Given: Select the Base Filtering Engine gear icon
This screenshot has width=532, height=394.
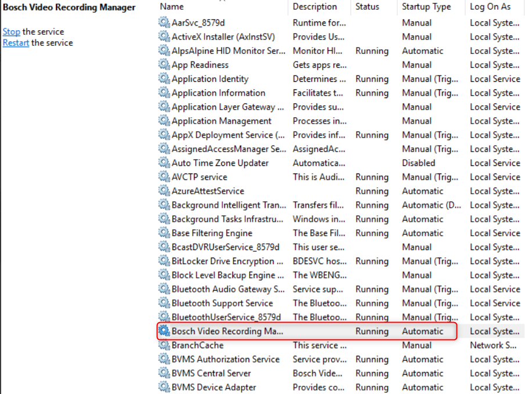Looking at the screenshot, I should tap(164, 233).
